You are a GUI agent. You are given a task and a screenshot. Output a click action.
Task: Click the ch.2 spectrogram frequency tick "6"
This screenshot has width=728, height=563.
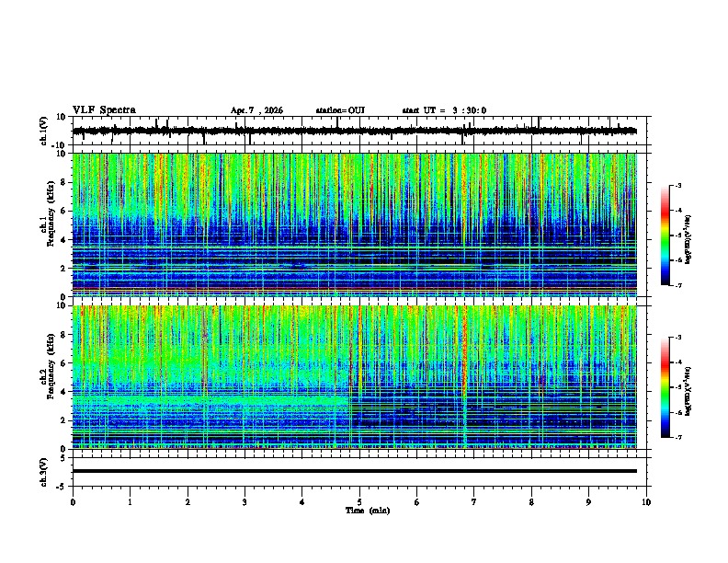63,363
